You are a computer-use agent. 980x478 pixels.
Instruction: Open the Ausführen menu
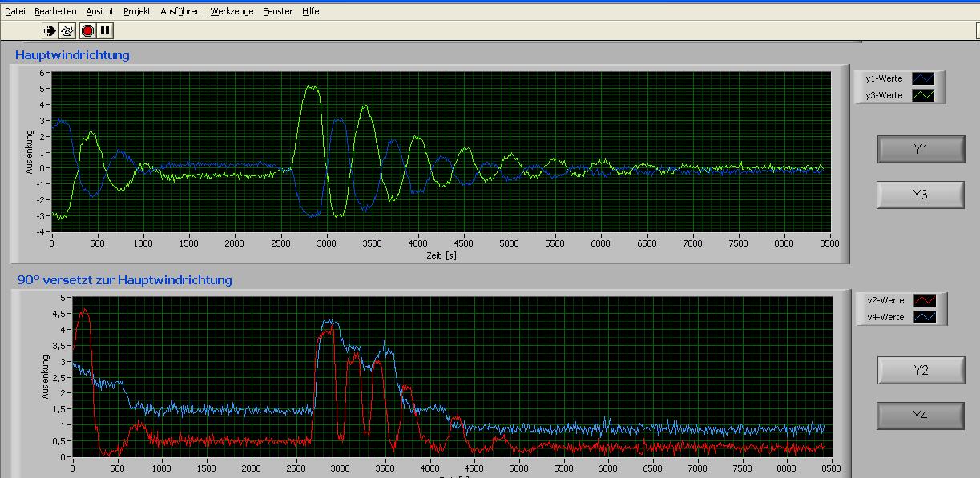pos(180,11)
